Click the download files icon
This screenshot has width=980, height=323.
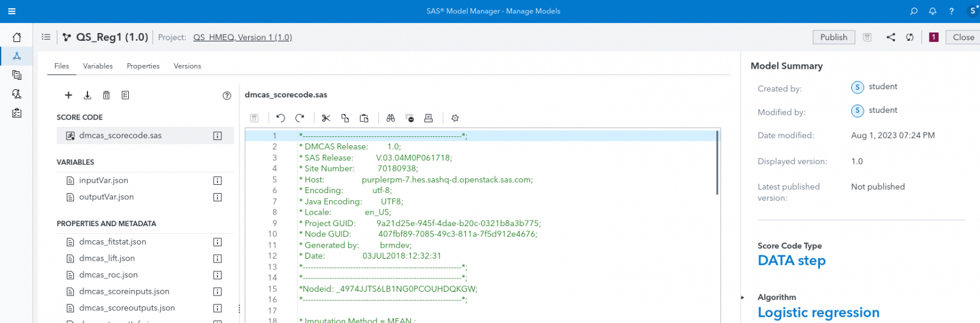87,96
